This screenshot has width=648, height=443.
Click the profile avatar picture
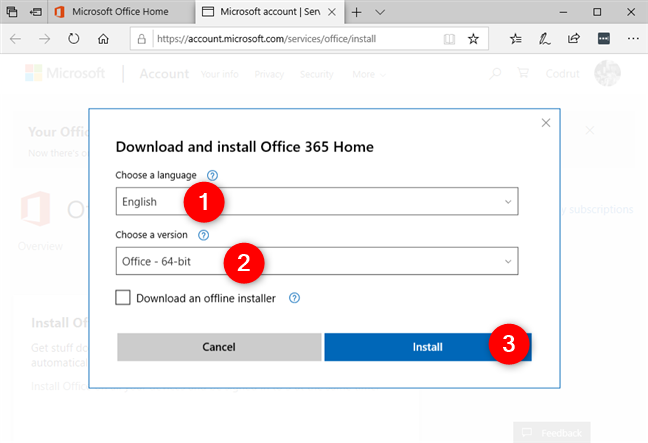(x=607, y=73)
